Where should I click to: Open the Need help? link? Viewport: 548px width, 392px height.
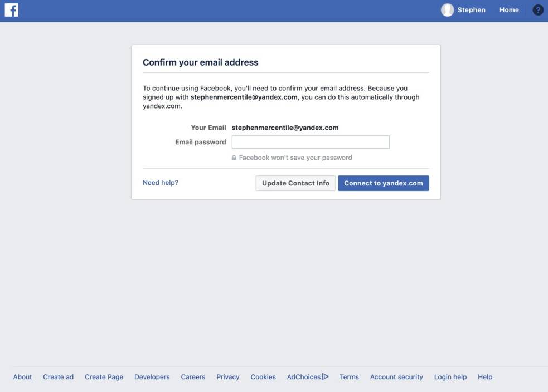point(161,183)
